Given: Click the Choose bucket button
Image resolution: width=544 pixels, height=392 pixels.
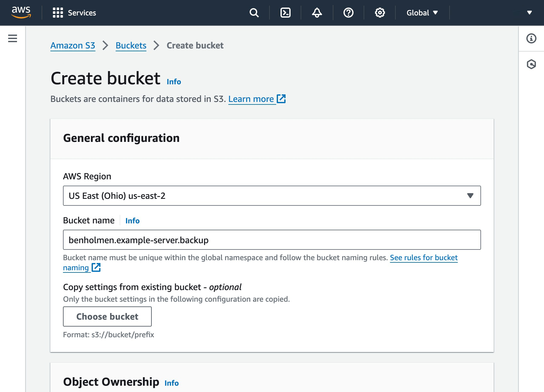Looking at the screenshot, I should [107, 316].
